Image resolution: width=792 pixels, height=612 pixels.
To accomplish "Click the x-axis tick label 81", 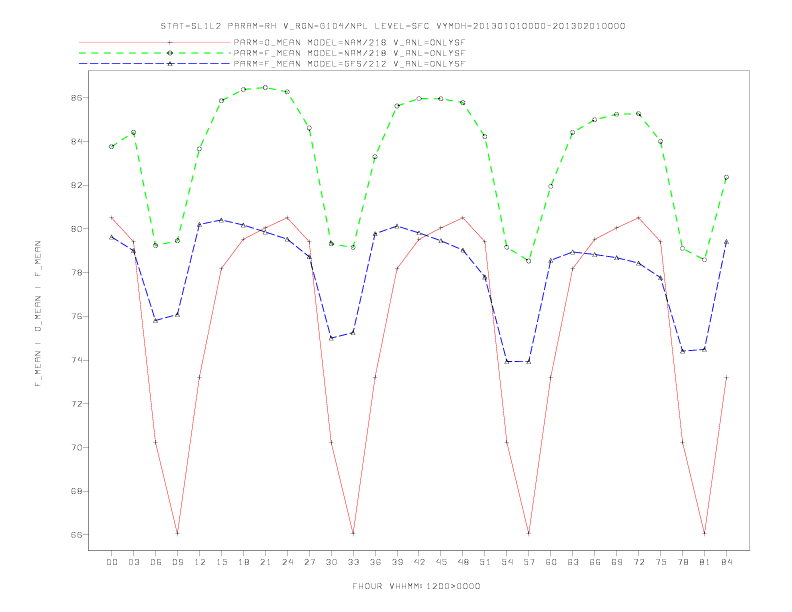I will click(x=705, y=562).
